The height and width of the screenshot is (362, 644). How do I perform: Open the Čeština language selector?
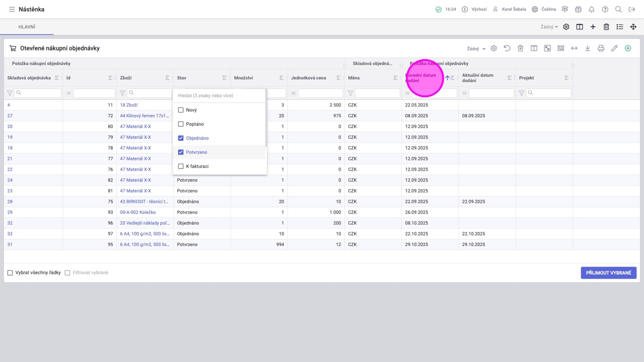543,9
